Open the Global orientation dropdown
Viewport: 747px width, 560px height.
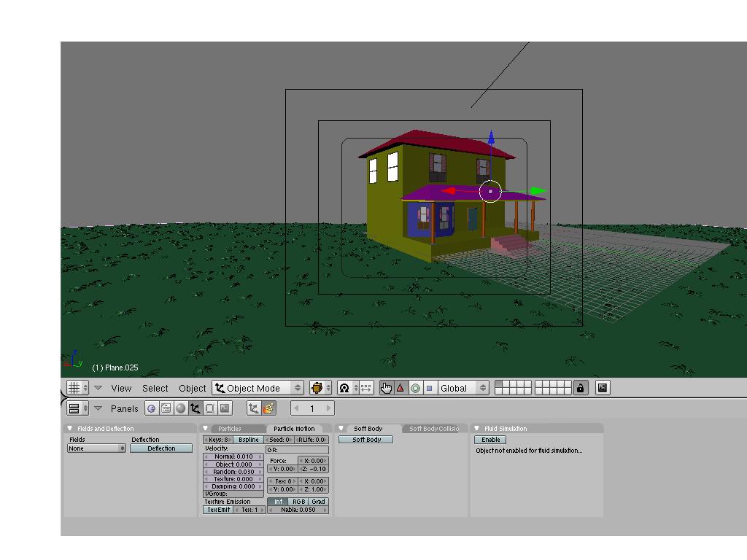click(x=463, y=388)
